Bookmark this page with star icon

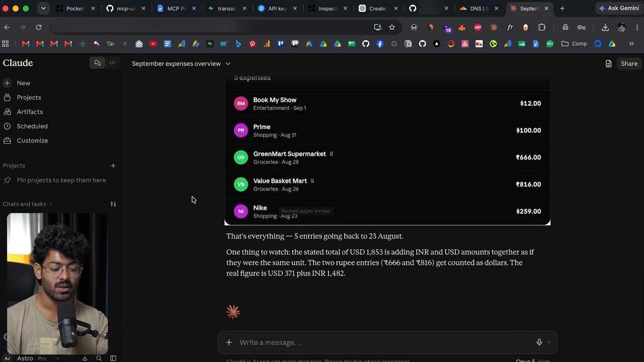coord(392,27)
